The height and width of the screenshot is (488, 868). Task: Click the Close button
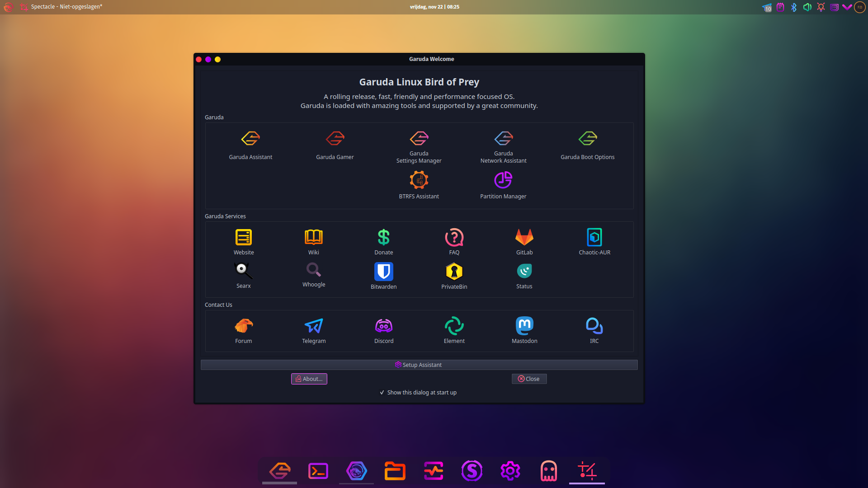(529, 379)
